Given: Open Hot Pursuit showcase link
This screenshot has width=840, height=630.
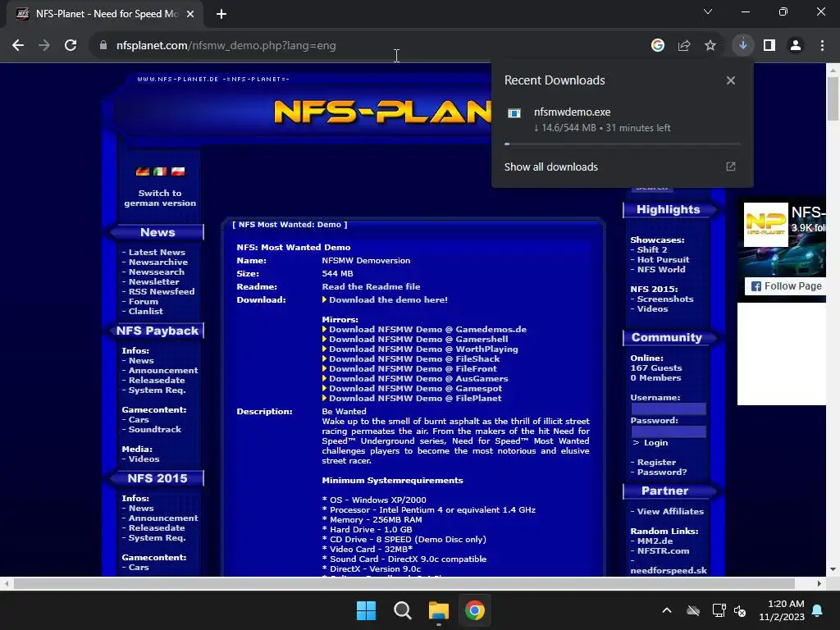Looking at the screenshot, I should (663, 259).
